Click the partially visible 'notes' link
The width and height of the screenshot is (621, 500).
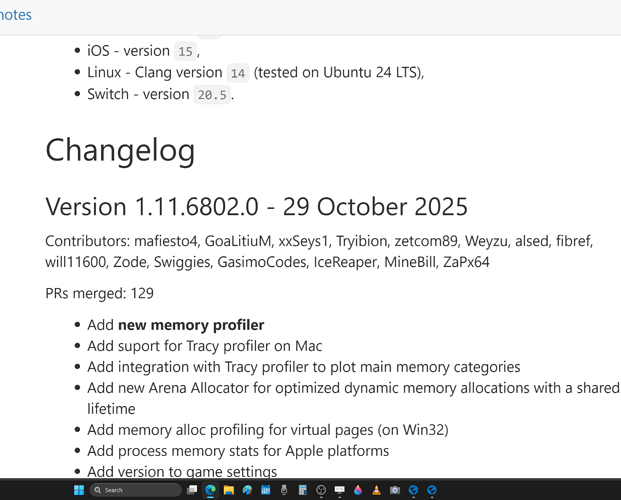point(16,15)
